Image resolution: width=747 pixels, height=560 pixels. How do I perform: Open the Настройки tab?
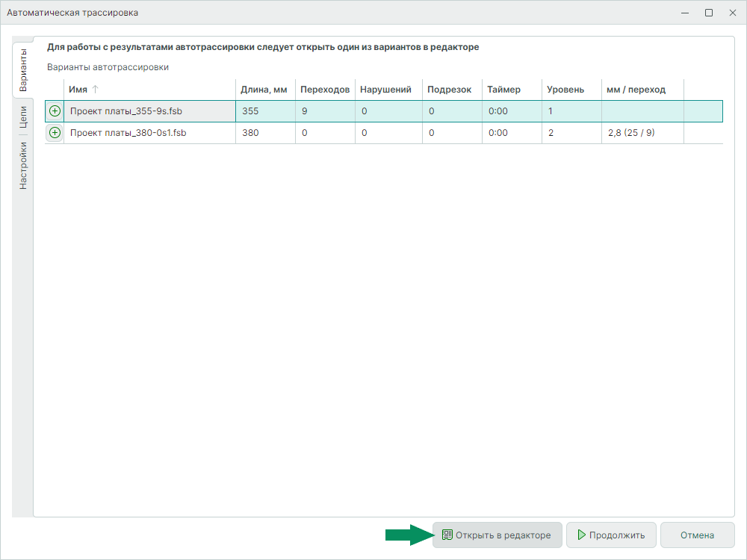(23, 166)
